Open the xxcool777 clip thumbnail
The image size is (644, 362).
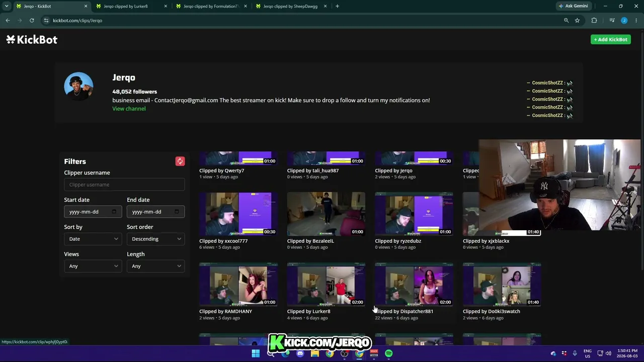[238, 214]
